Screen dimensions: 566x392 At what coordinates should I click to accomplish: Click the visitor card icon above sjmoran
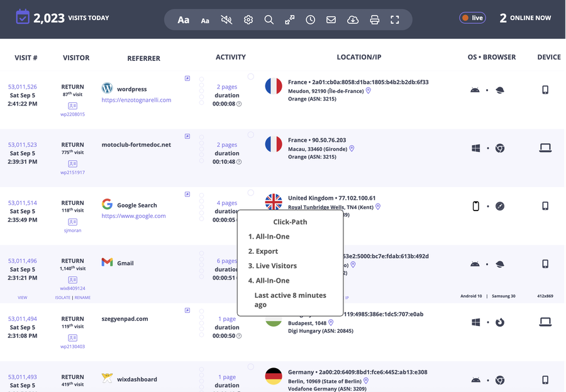click(72, 222)
